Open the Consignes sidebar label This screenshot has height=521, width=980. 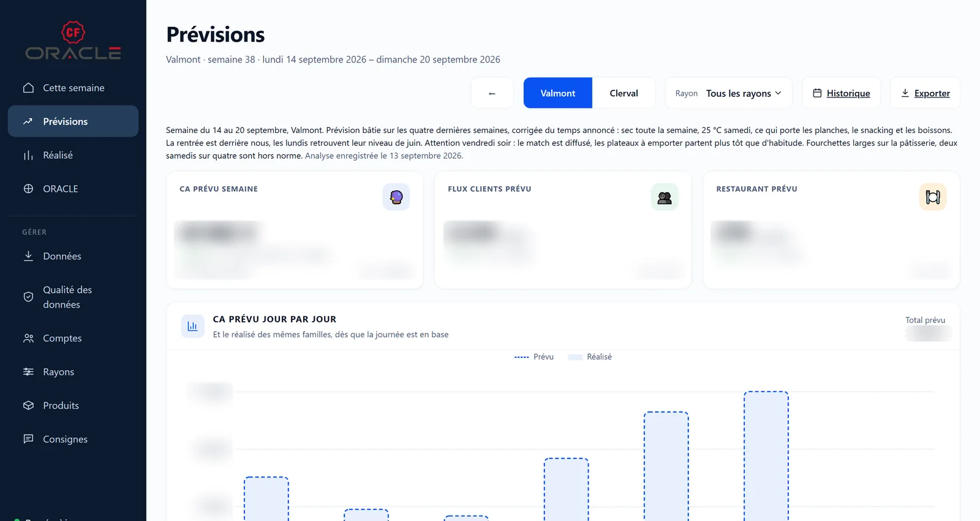66,439
